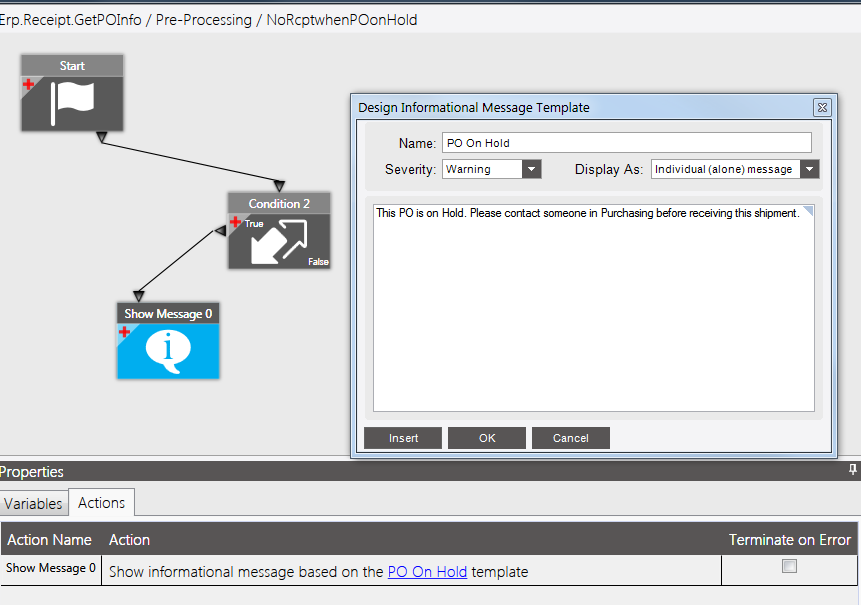Click the Insert button
Screen dimensions: 861x605
403,438
